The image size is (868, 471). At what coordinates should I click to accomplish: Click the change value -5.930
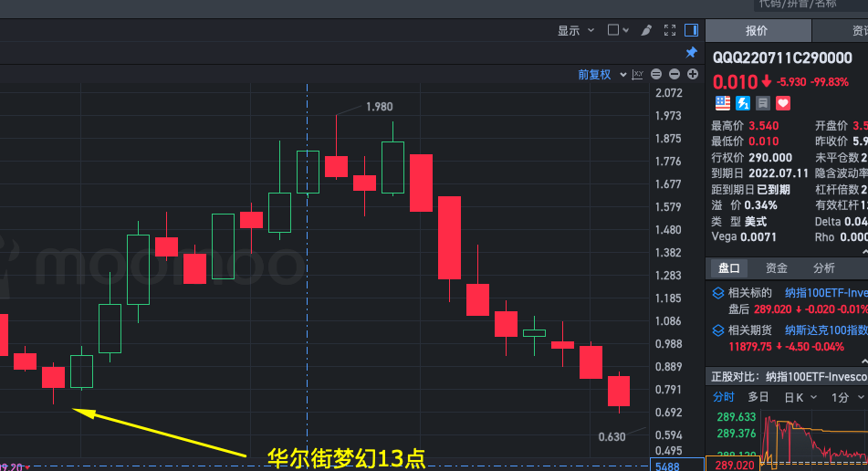[791, 82]
